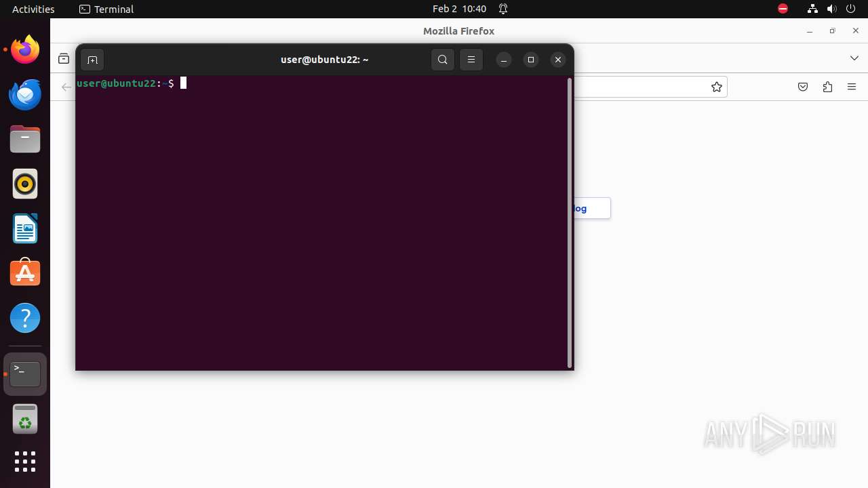Click the partially hidden button ending in 'log'
Screen dimensions: 868x488
592,208
